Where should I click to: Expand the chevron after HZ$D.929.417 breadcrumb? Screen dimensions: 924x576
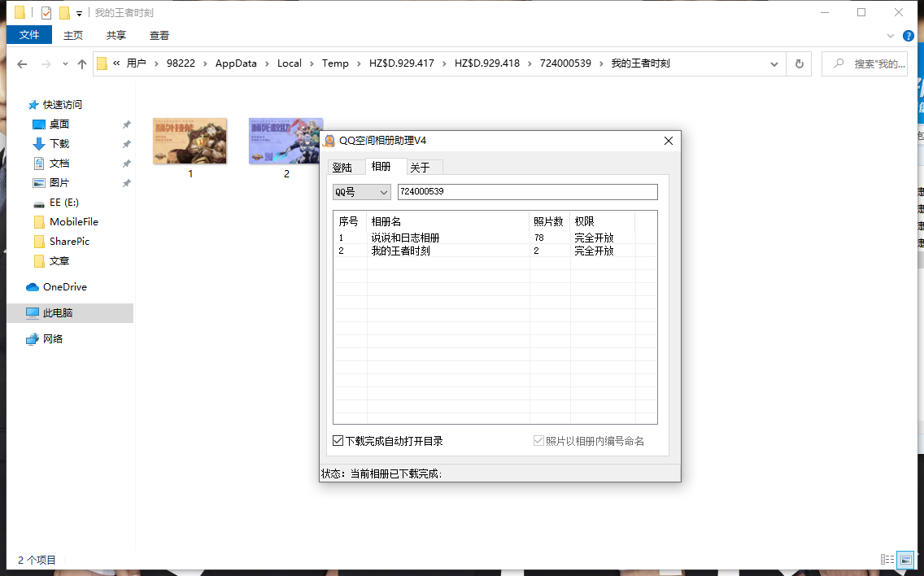444,63
